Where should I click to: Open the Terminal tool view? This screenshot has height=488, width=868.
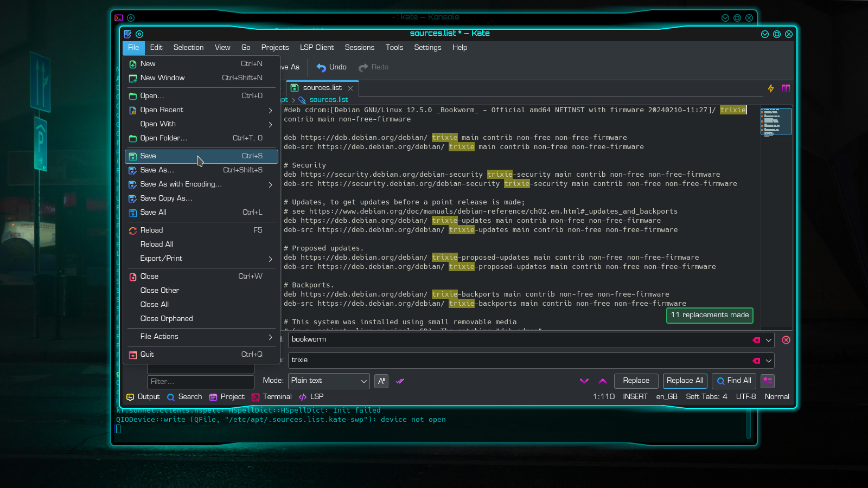pos(272,397)
